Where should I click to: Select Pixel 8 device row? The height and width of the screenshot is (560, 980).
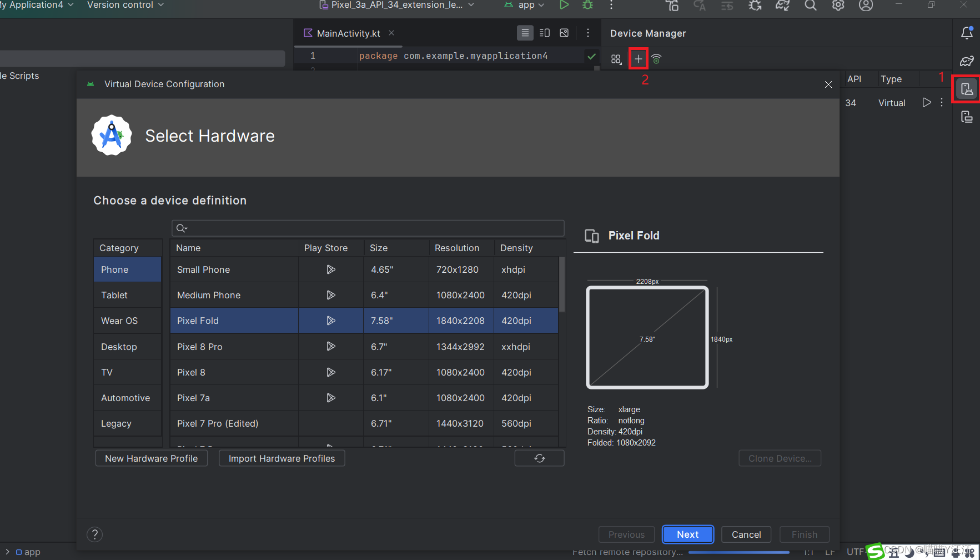click(364, 372)
